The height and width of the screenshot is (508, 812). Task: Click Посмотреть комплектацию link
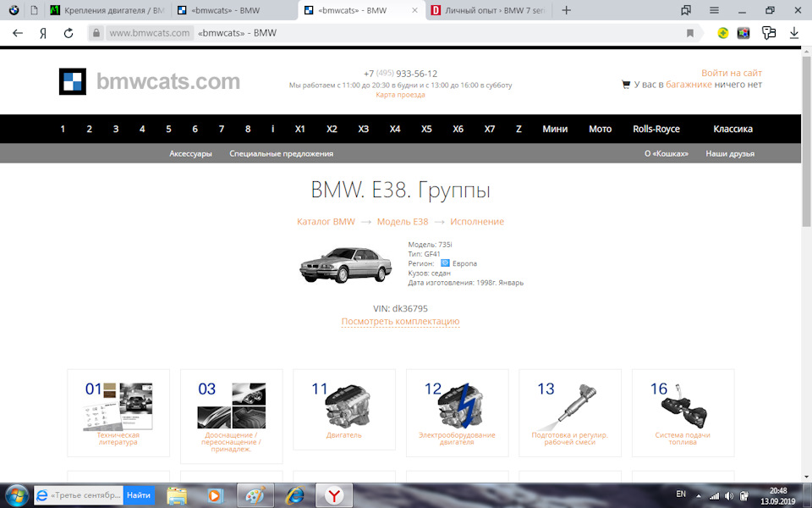pos(400,322)
